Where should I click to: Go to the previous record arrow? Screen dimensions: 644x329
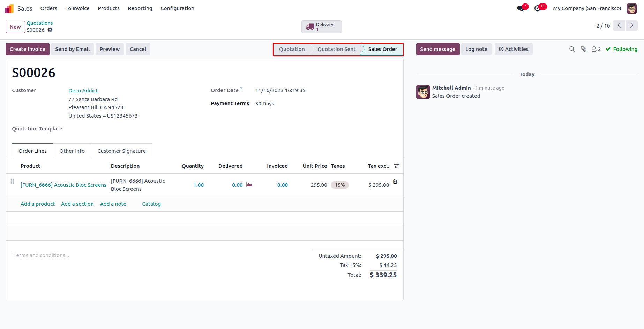(x=619, y=25)
